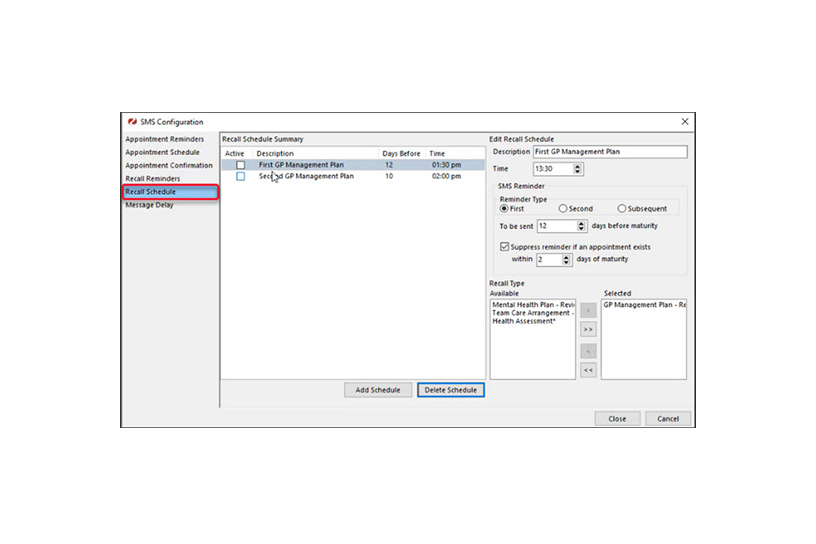Select Mental Health Plan in Available list

point(533,305)
